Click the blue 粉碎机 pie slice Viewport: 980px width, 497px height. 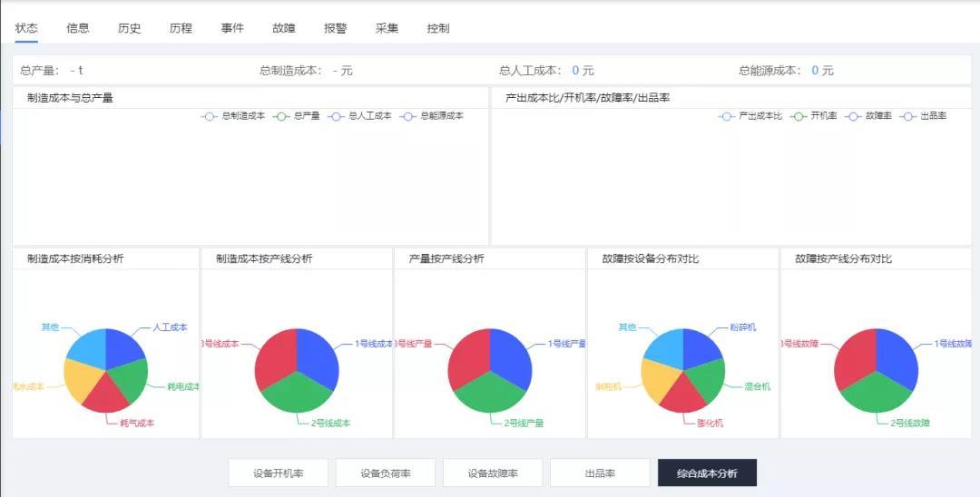700,348
